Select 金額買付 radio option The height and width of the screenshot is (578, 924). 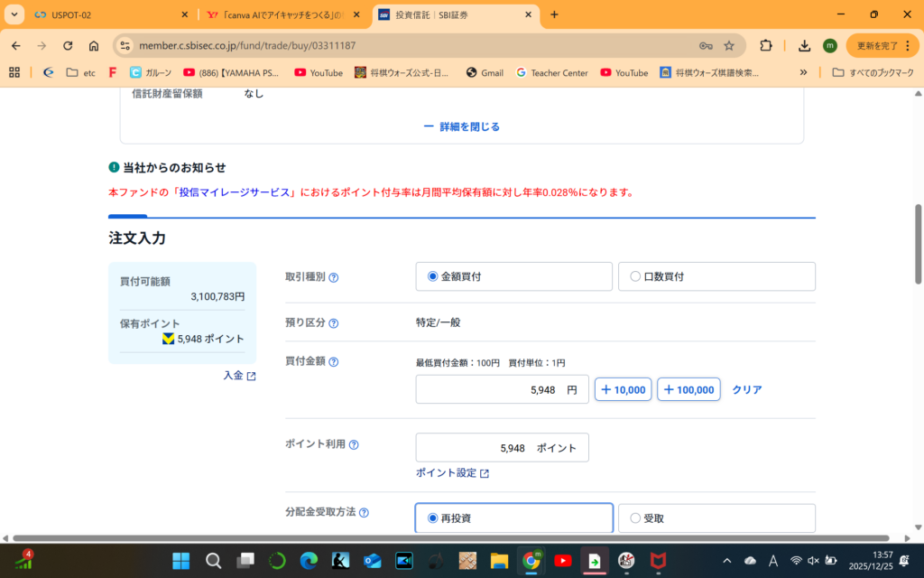[x=433, y=276]
